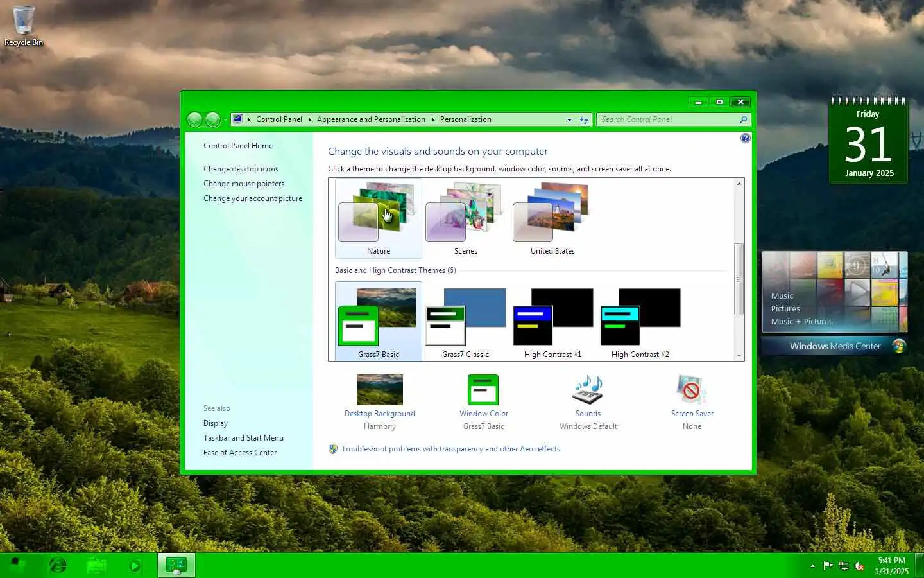
Task: Open Ease of Access Center link
Action: click(x=240, y=453)
